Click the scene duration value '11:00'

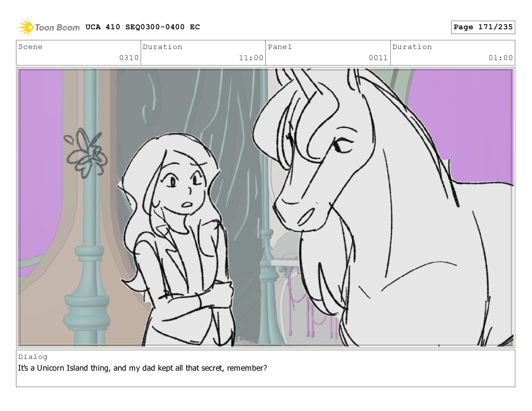tap(251, 58)
